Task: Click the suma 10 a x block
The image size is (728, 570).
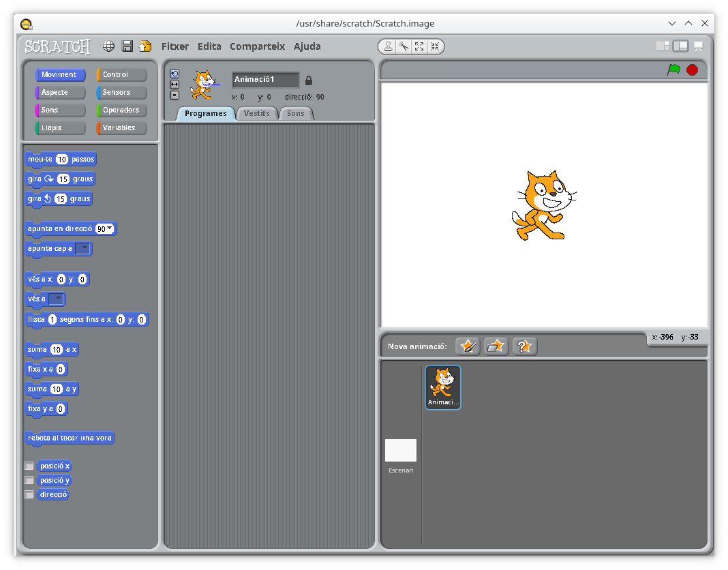Action: 52,349
